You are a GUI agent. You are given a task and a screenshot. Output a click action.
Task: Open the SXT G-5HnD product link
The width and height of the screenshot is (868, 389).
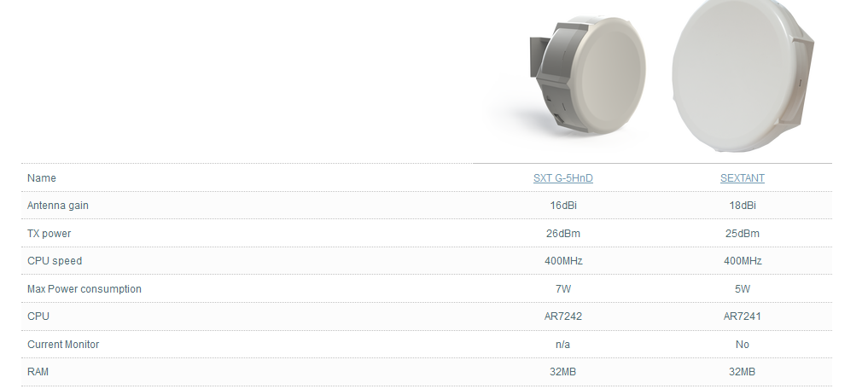(562, 178)
